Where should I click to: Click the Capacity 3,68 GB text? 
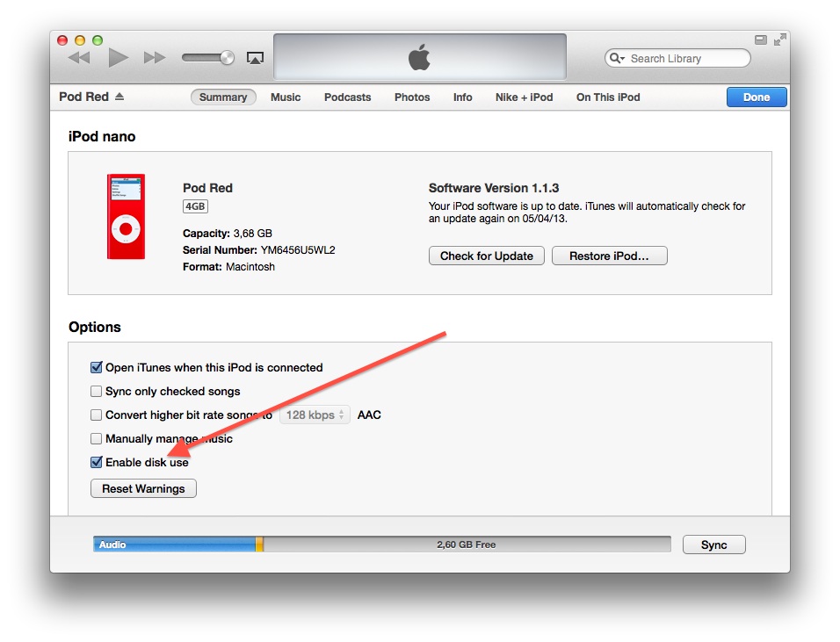(x=228, y=234)
